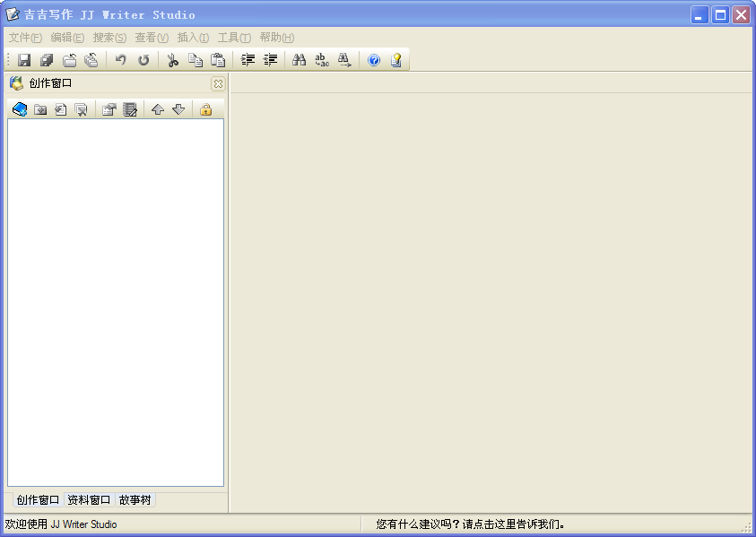Move item down with the down arrow
Screen dimensions: 756x537
pos(178,108)
